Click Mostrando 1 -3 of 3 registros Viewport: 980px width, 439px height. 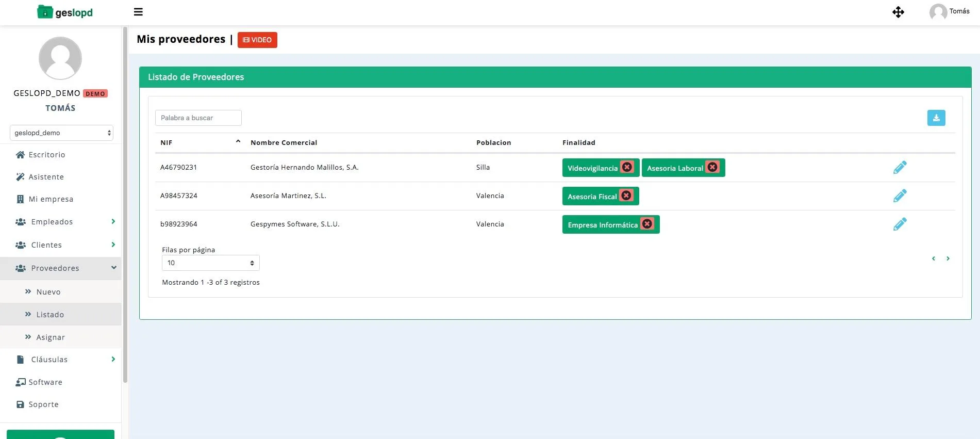(x=211, y=282)
